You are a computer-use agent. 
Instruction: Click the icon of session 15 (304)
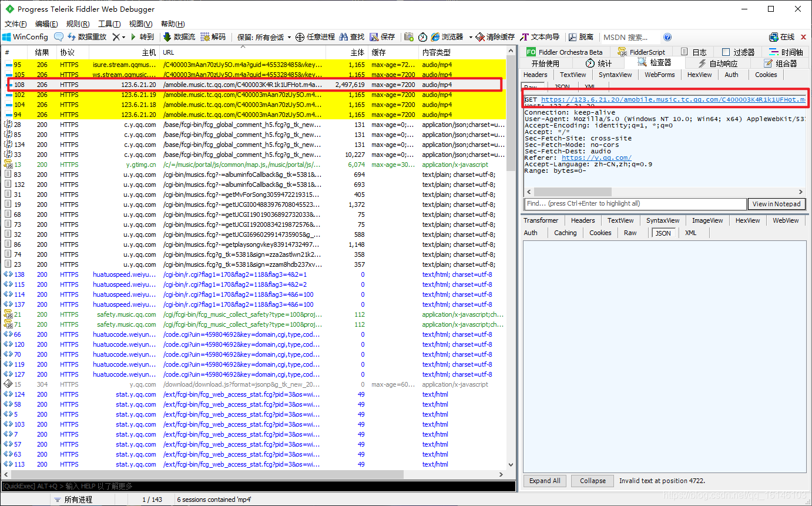(x=8, y=384)
